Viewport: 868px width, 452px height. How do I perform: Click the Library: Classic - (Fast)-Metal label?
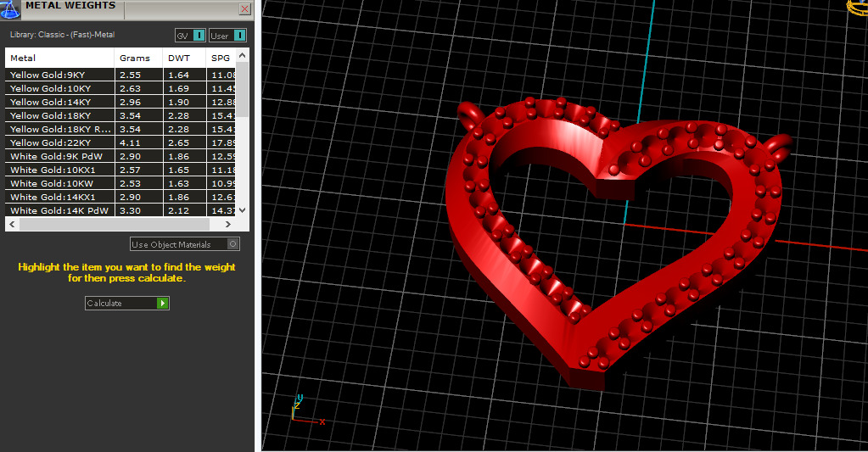tap(62, 34)
